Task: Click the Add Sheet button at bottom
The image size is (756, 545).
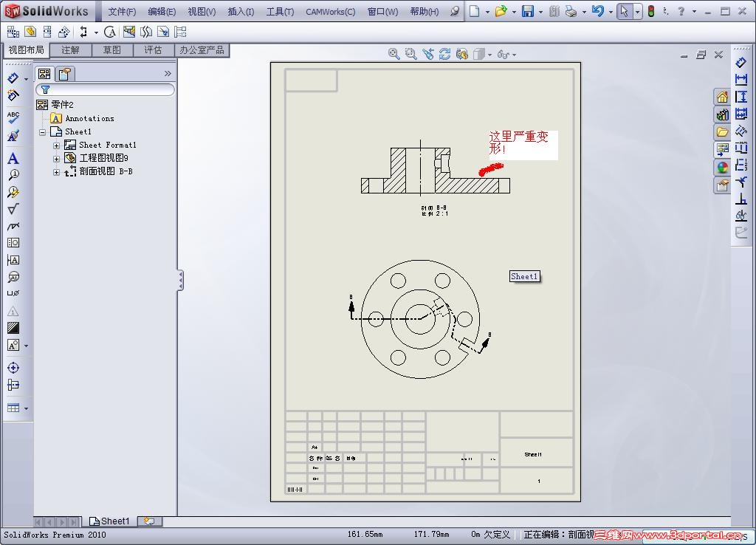Action: [x=149, y=521]
